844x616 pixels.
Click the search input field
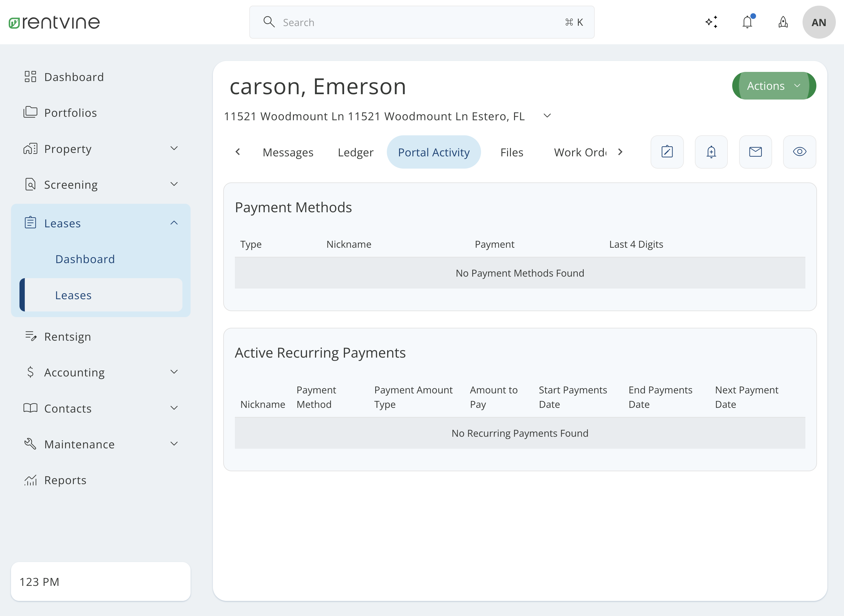click(421, 22)
